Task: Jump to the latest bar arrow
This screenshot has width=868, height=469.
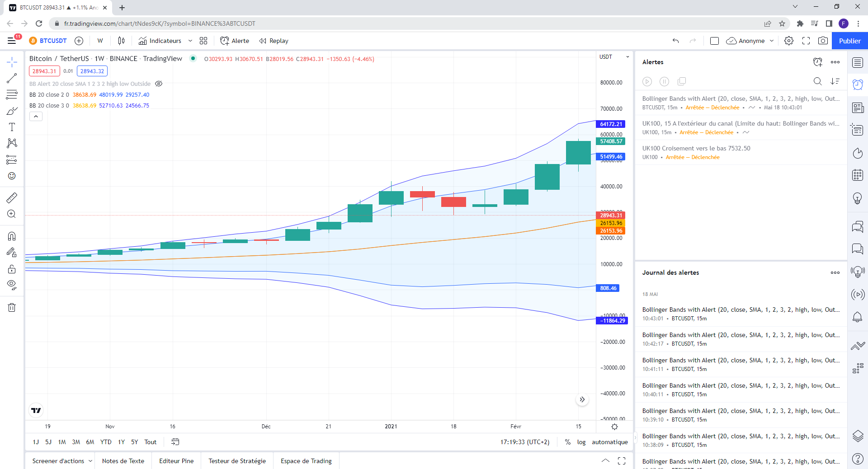Action: [x=582, y=399]
